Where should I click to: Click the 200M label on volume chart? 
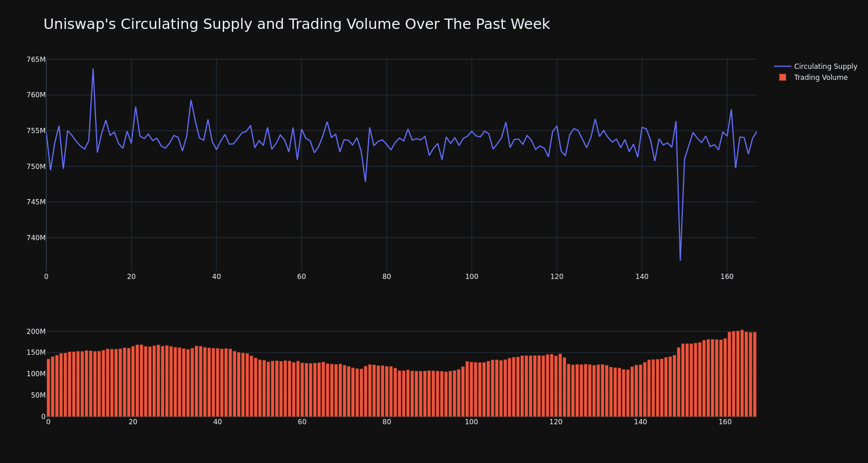(x=36, y=332)
